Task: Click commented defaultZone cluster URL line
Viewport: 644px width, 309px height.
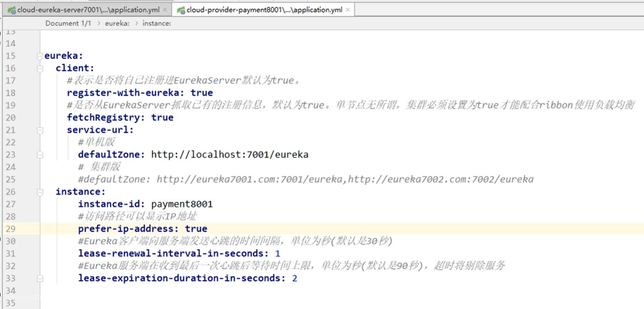Action: point(306,179)
